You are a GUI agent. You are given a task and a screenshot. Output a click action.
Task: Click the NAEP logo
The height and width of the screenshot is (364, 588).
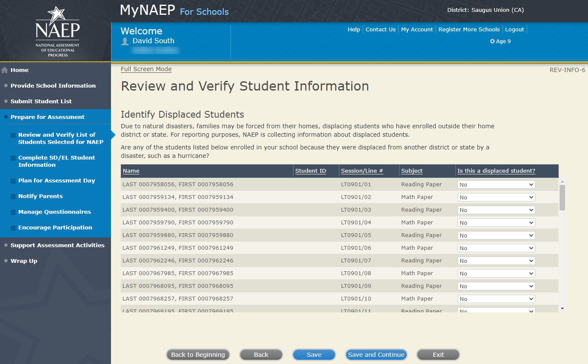click(57, 32)
